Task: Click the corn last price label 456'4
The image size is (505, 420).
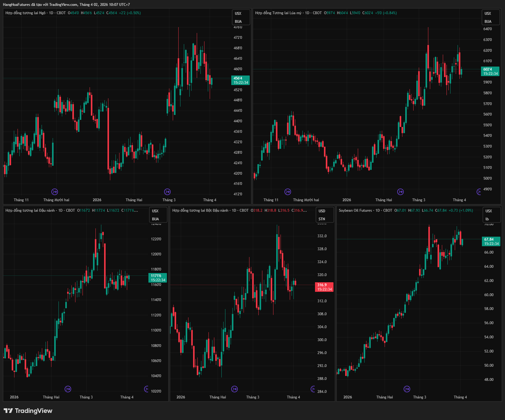Action: click(x=240, y=80)
